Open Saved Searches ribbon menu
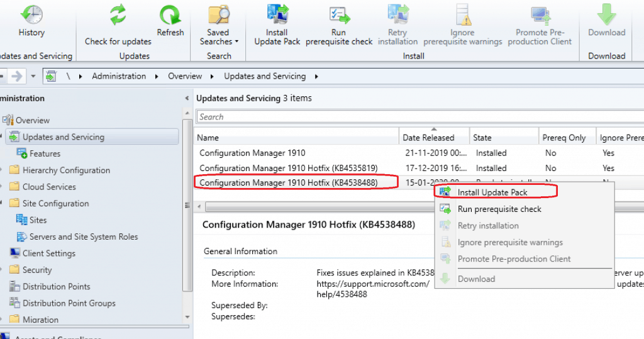 click(x=218, y=25)
